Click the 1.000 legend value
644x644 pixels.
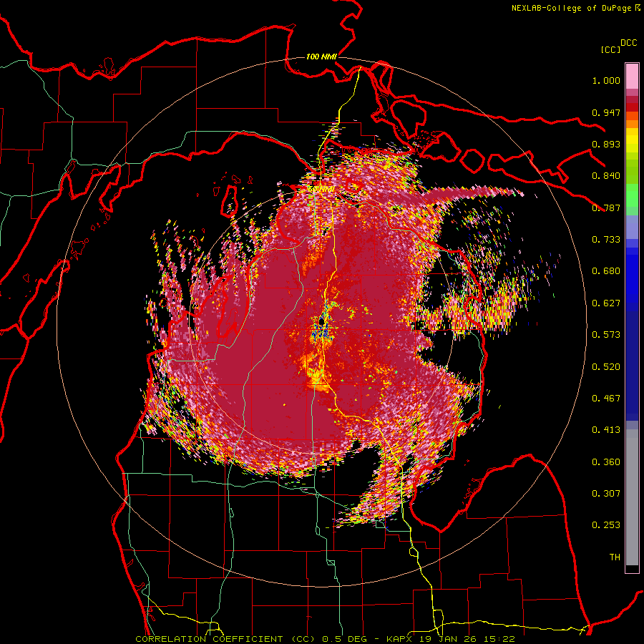(x=606, y=81)
